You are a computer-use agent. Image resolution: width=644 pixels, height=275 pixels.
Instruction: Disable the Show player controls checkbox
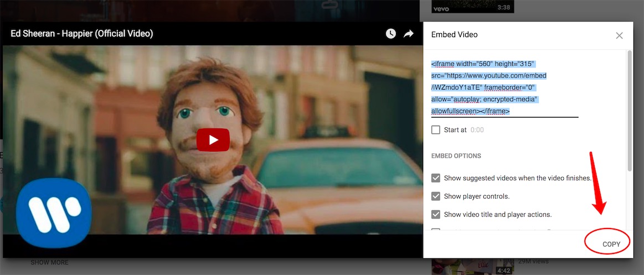pyautogui.click(x=436, y=196)
